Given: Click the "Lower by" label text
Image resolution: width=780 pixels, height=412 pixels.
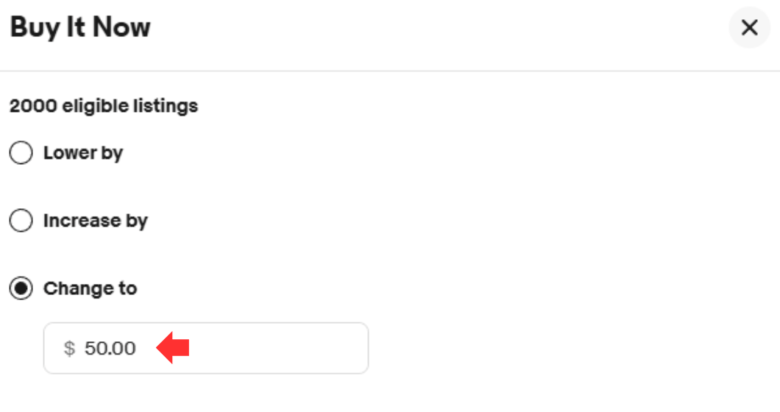Looking at the screenshot, I should tap(83, 154).
